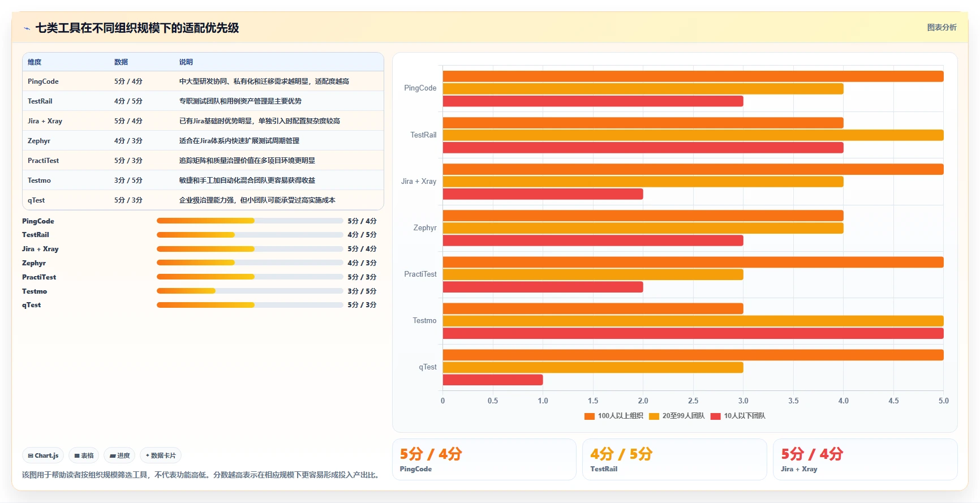Click the 数据卡片 tag
The width and height of the screenshot is (980, 503).
point(161,455)
